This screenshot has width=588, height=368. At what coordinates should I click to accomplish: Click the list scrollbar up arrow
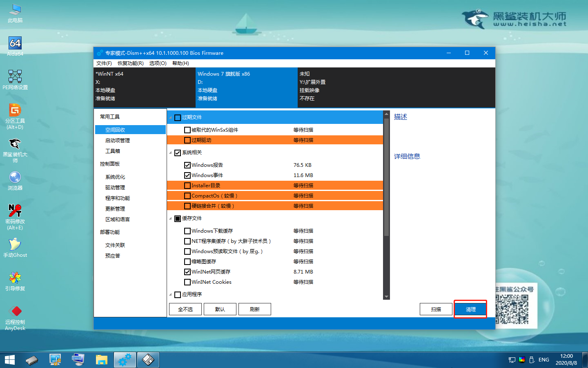tap(386, 114)
